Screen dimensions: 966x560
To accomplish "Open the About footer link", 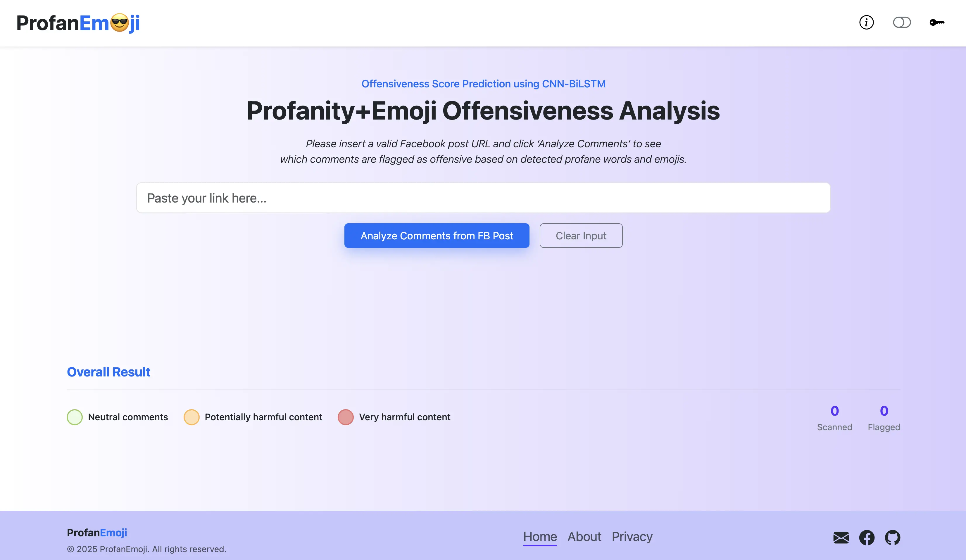I will tap(584, 537).
